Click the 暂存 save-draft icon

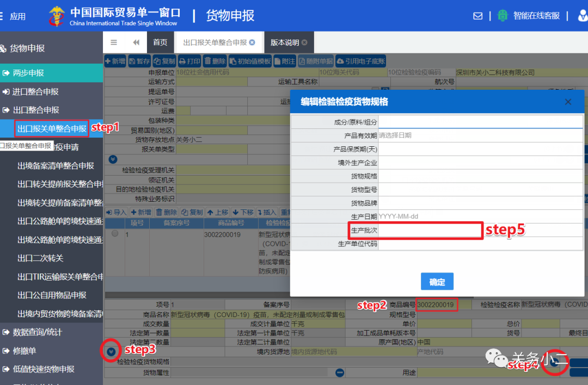coord(139,61)
